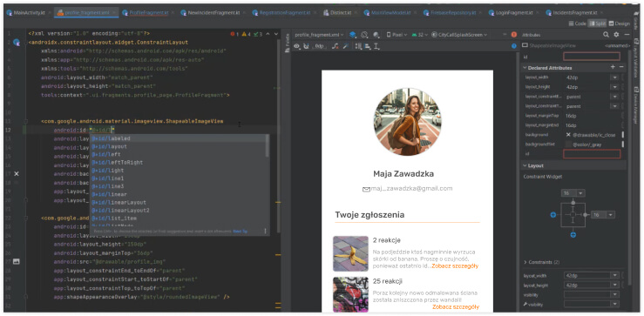Click the view options eye icon

point(296,46)
